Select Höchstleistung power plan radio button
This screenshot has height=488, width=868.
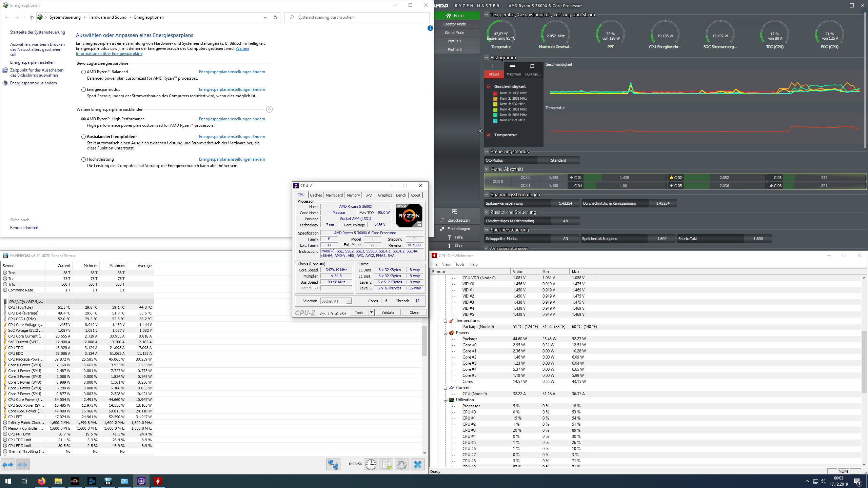[x=83, y=159]
